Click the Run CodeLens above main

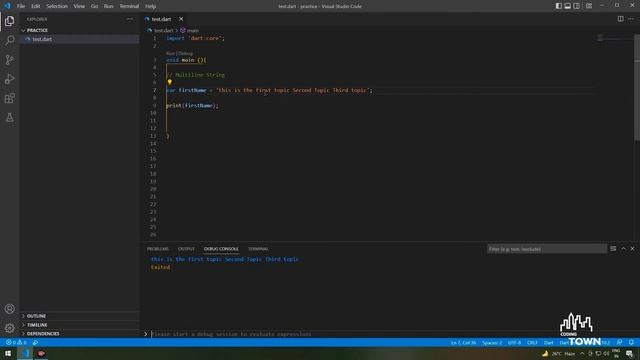click(170, 53)
